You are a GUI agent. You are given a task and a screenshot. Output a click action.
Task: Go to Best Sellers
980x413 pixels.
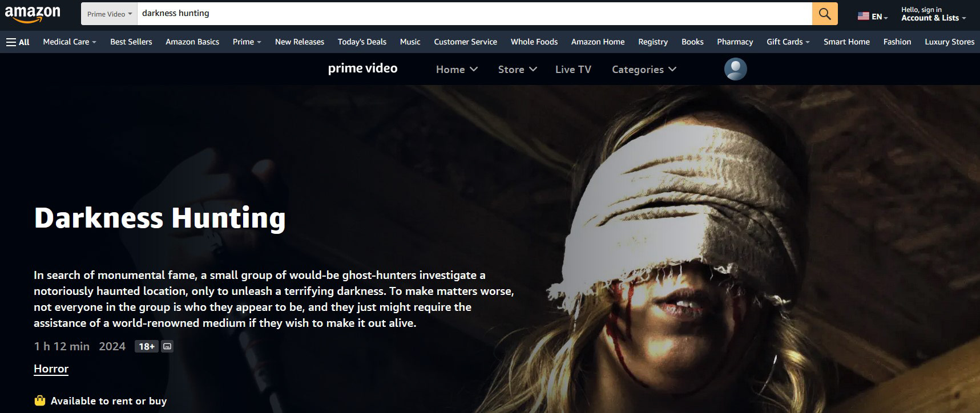(131, 42)
